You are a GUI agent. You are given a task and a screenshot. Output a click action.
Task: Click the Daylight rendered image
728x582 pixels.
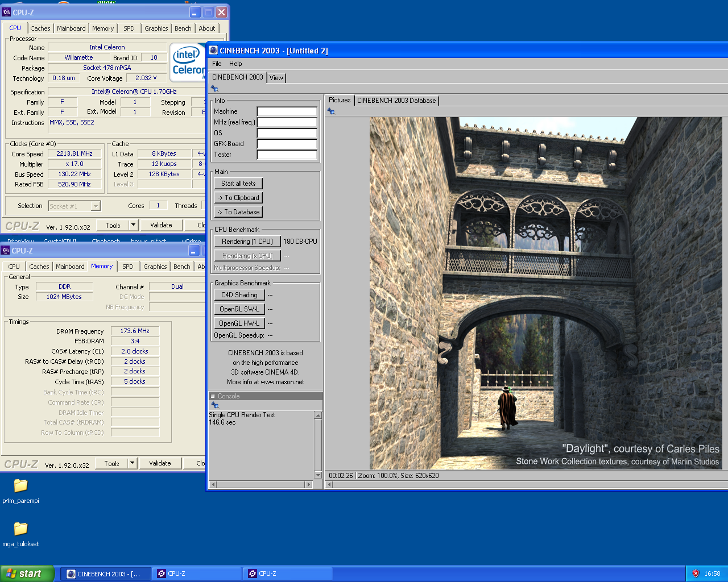click(546, 293)
